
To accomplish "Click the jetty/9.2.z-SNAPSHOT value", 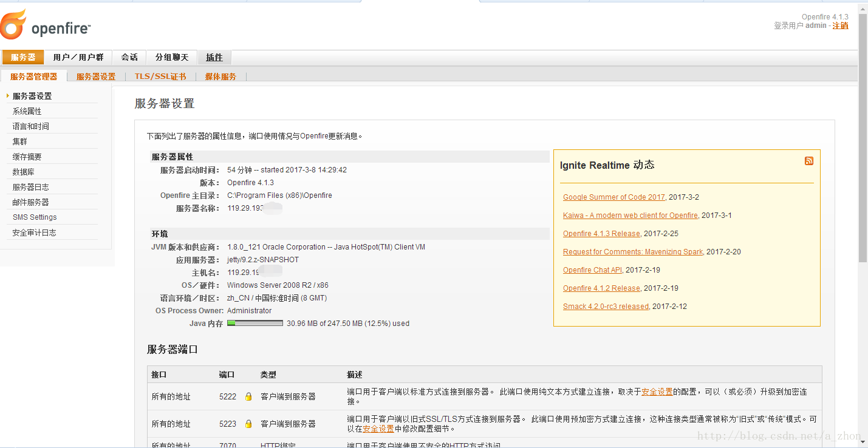I will coord(263,260).
